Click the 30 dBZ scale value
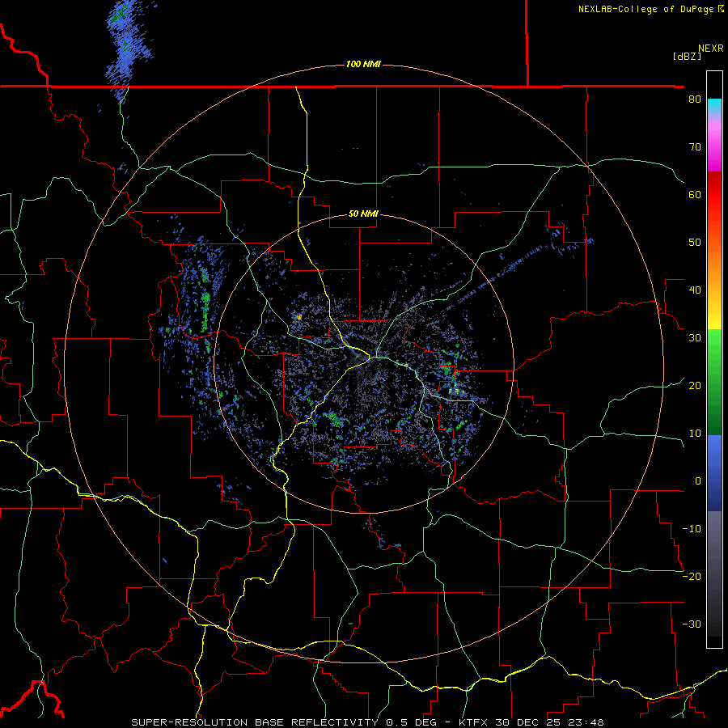 [695, 337]
